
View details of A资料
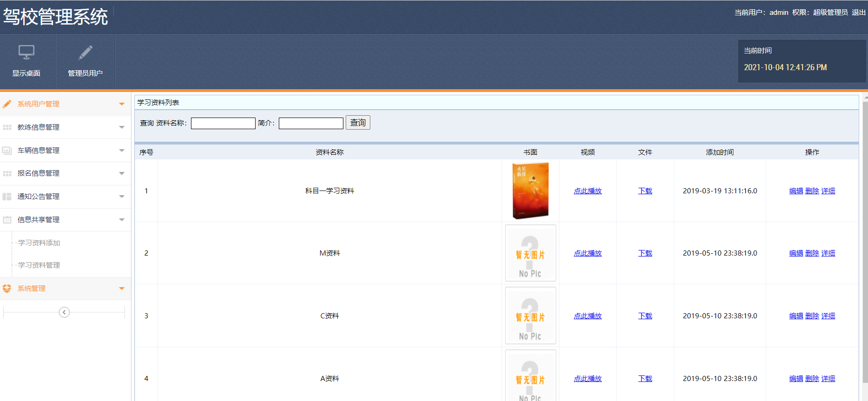(828, 379)
